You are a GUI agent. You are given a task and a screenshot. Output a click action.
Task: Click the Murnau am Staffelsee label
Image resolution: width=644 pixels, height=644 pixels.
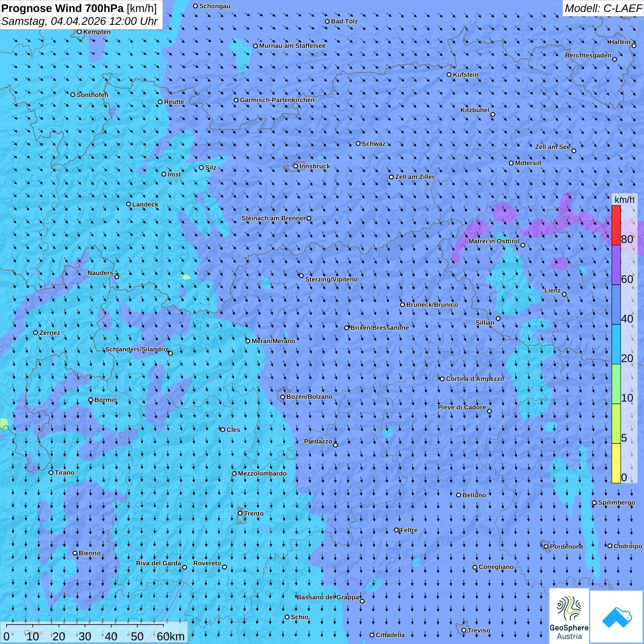click(292, 46)
